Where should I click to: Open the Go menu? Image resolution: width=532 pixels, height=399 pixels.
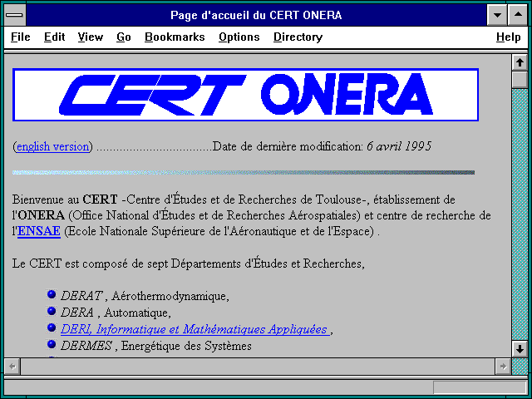[124, 37]
